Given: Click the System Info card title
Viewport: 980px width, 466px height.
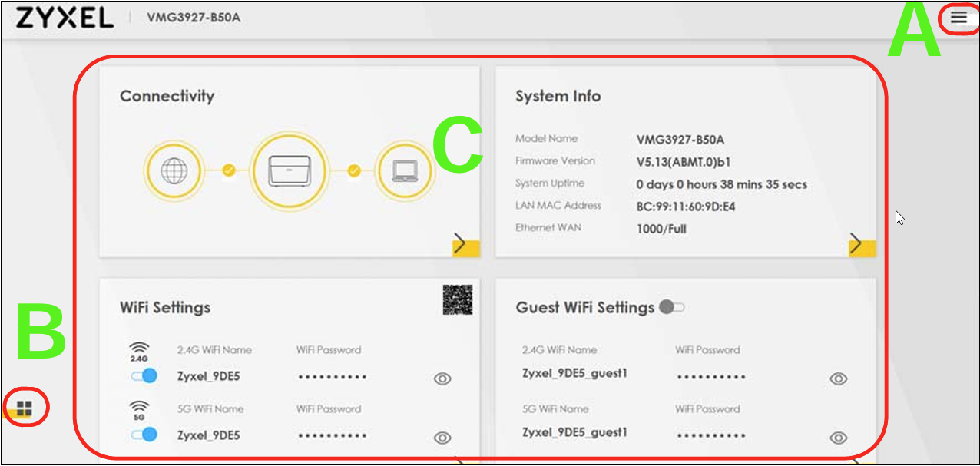Looking at the screenshot, I should 558,97.
